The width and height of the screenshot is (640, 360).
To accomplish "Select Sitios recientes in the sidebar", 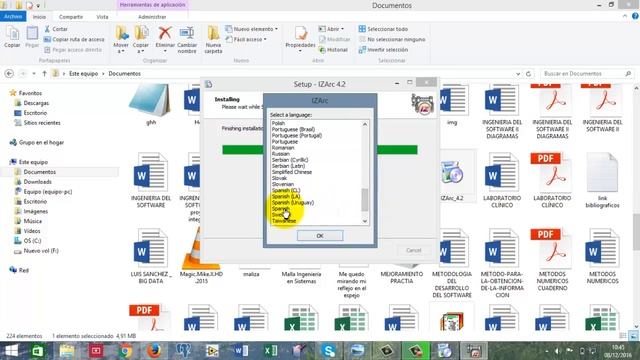I will pyautogui.click(x=42, y=122).
